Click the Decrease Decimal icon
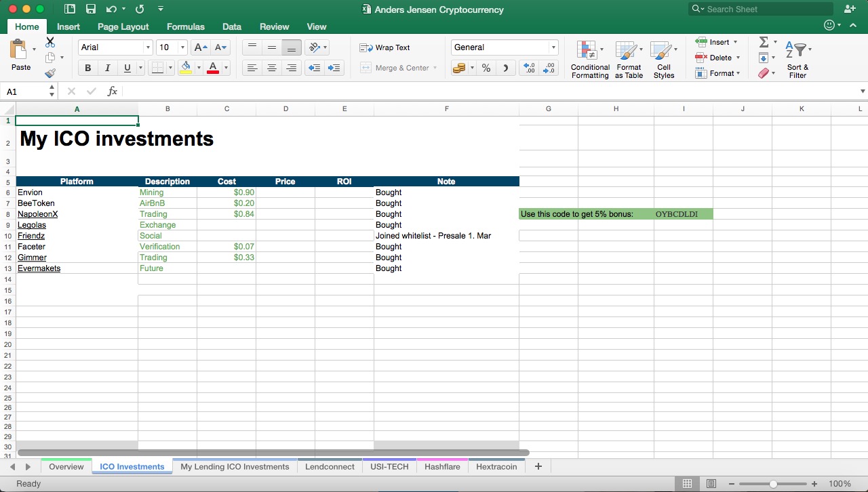 pos(549,68)
